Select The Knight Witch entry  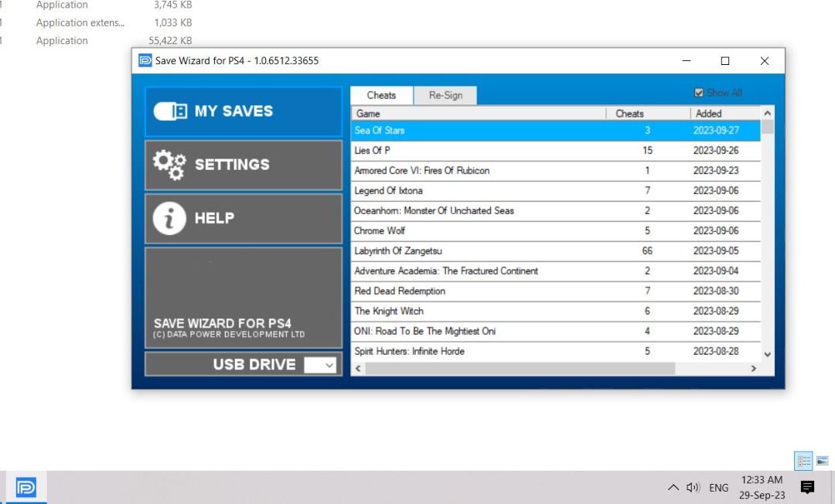click(555, 312)
